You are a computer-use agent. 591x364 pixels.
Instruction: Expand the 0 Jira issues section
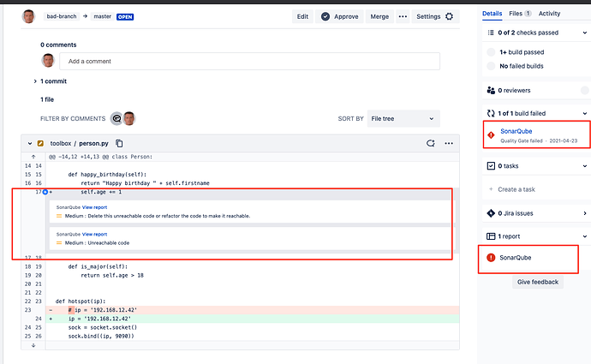[585, 213]
